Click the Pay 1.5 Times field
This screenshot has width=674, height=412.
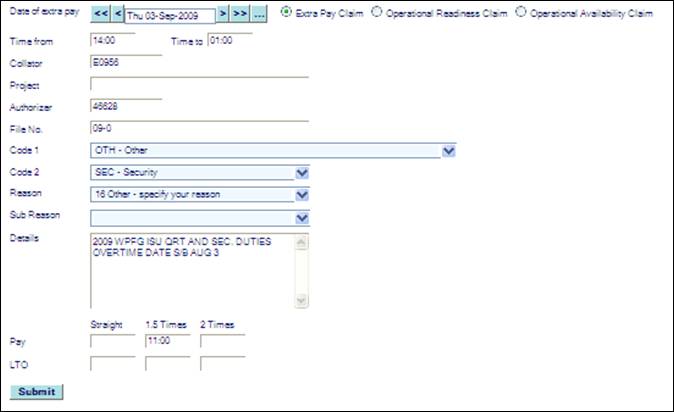[167, 341]
